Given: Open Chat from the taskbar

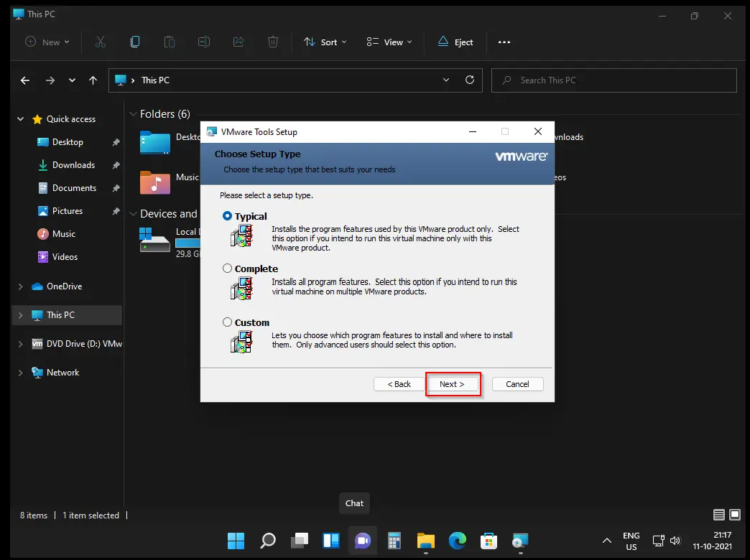Looking at the screenshot, I should [363, 541].
